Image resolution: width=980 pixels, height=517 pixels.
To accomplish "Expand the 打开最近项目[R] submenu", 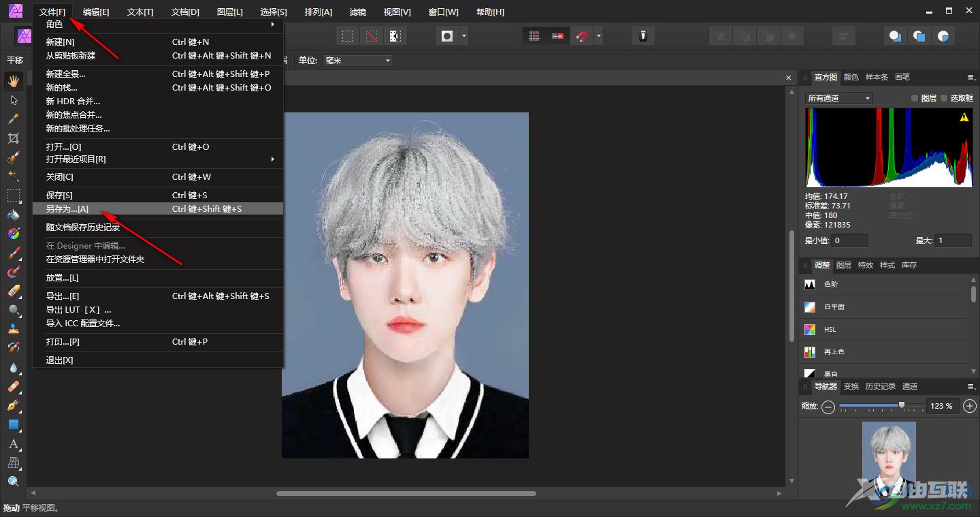I will pos(158,159).
